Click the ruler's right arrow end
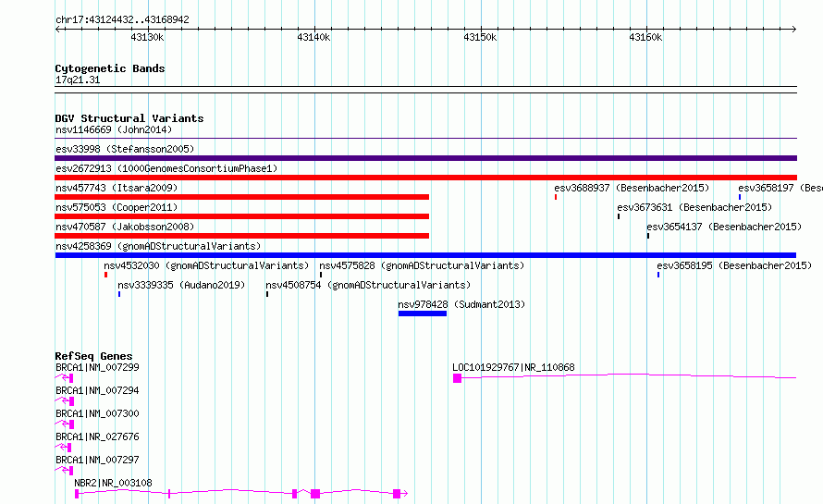Image resolution: width=823 pixels, height=504 pixels. coord(793,30)
